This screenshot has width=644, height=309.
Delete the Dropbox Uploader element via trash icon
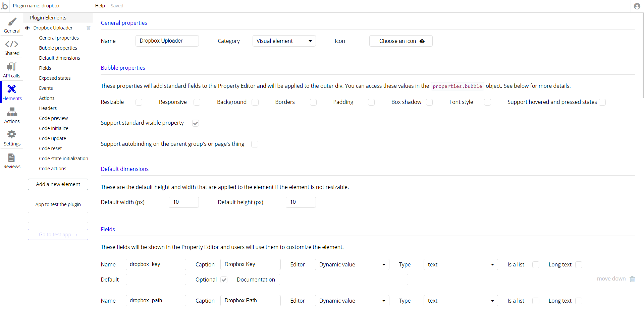click(89, 28)
